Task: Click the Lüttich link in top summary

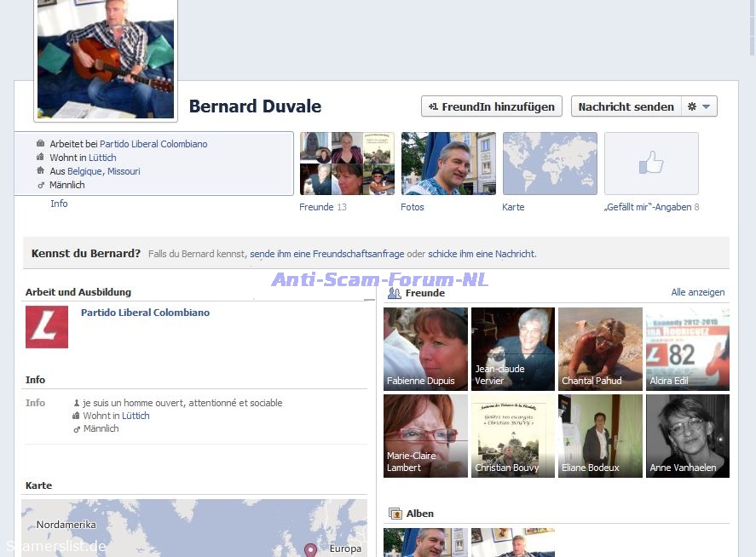Action: [102, 158]
